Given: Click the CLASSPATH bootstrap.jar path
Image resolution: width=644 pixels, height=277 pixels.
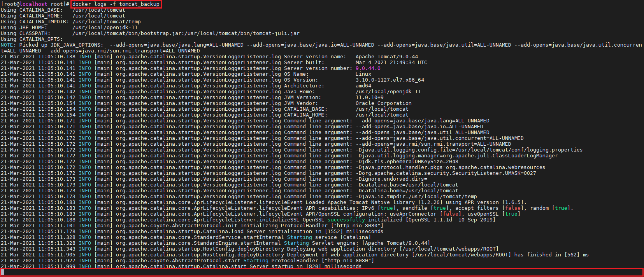Looking at the screenshot, I should (186, 33).
